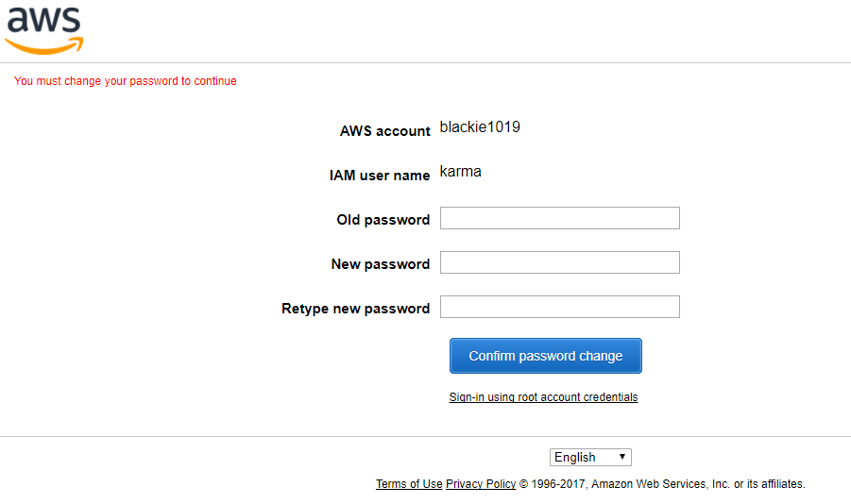Open the English language dropdown

pyautogui.click(x=589, y=457)
